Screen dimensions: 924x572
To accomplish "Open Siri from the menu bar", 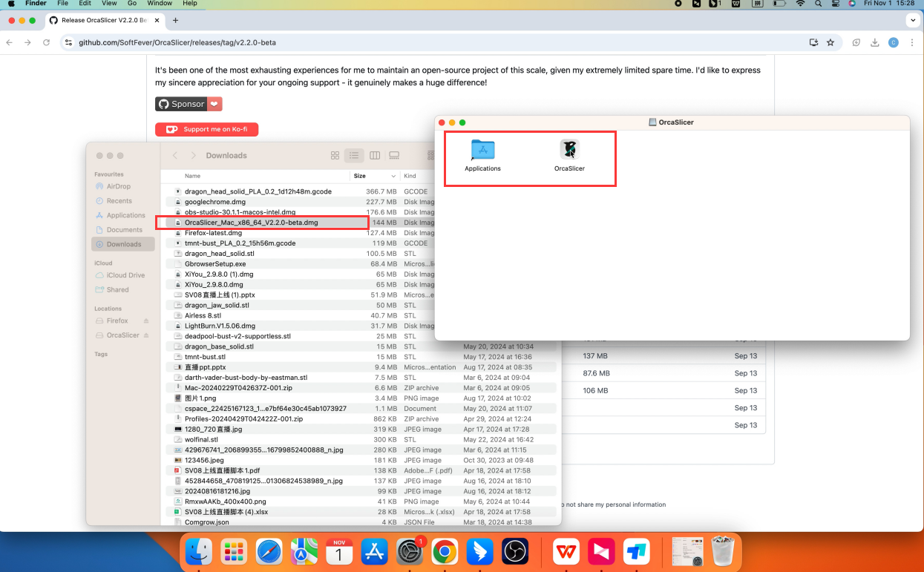I will point(852,4).
